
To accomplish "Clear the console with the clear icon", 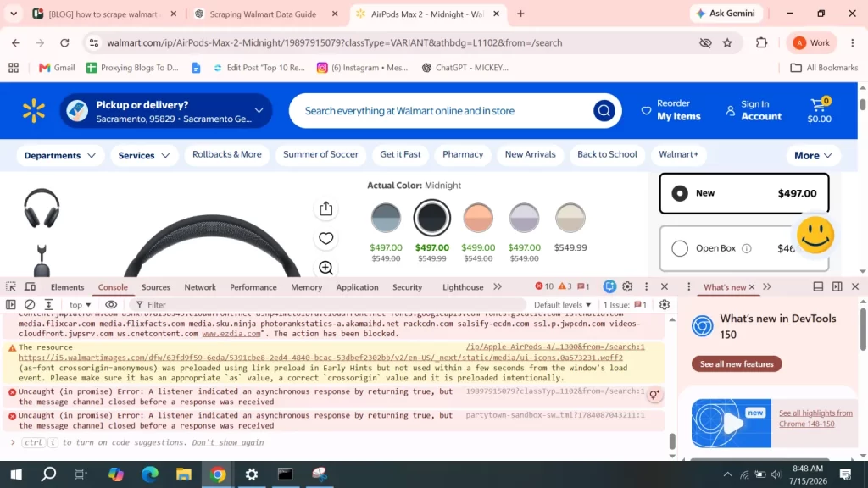I will coord(30,304).
